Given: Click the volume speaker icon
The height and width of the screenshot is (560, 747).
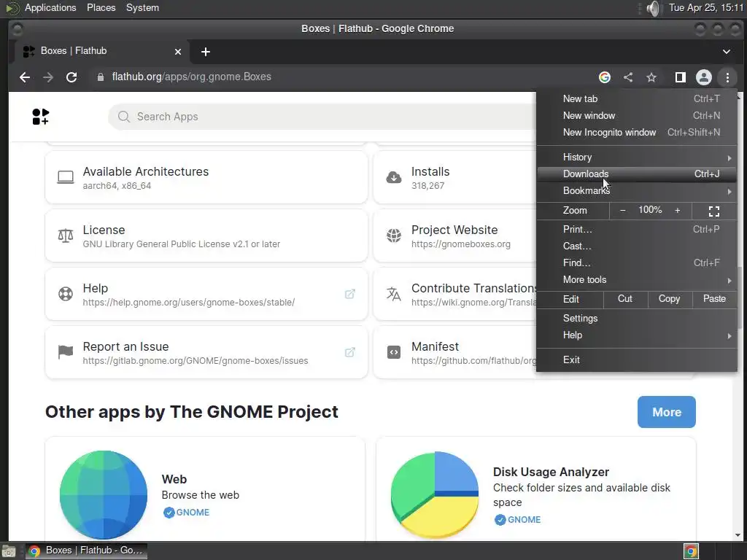Looking at the screenshot, I should (654, 8).
